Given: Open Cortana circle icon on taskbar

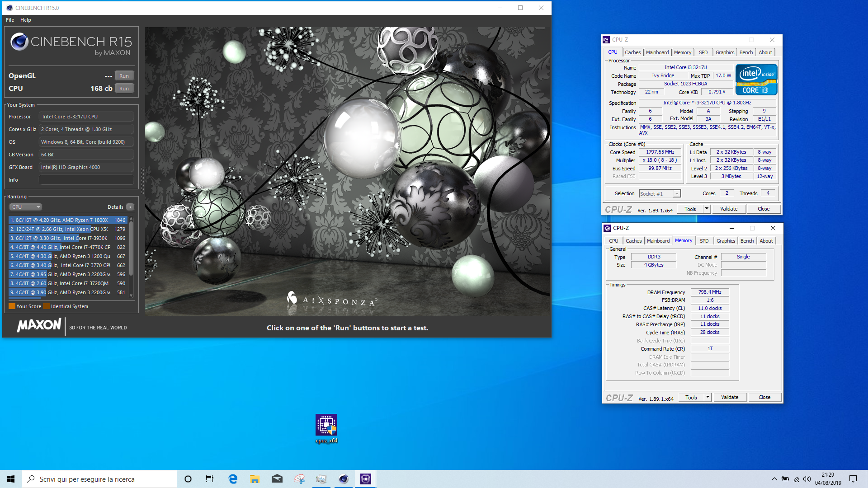Looking at the screenshot, I should point(188,479).
